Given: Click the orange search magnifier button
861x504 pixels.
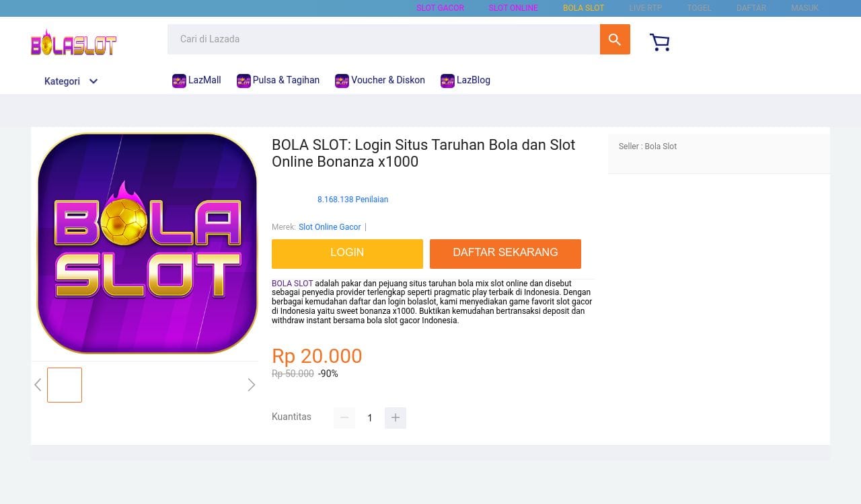Looking at the screenshot, I should pos(614,40).
